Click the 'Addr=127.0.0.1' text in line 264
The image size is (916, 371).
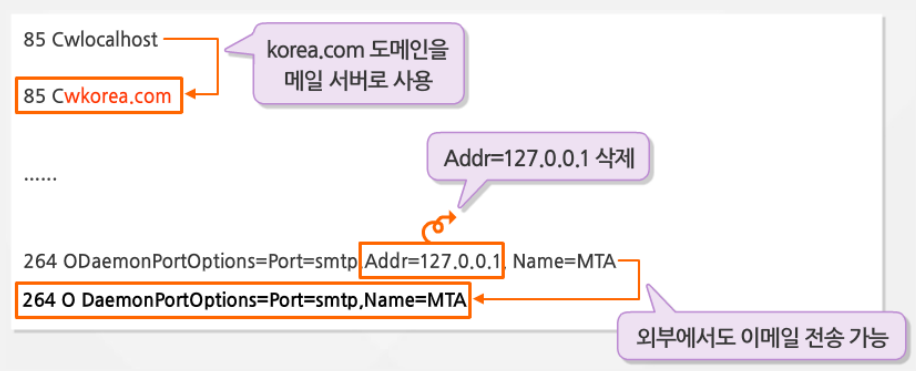432,261
